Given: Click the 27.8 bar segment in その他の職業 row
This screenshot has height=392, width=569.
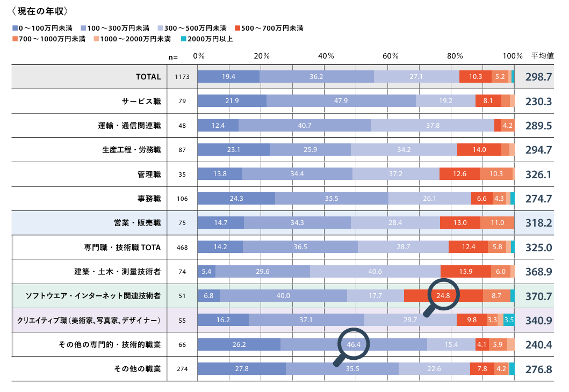Looking at the screenshot, I should [242, 369].
